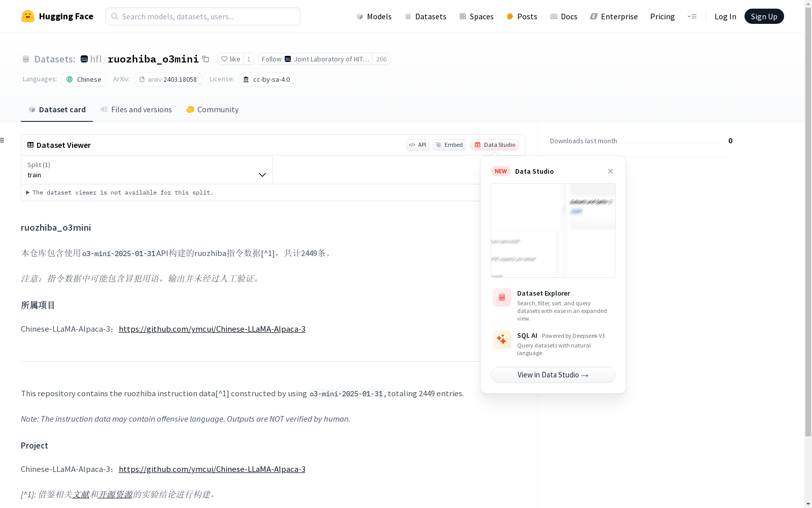Open Posts from the navigation bar
Screen dimensions: 812x508
[x=522, y=16]
